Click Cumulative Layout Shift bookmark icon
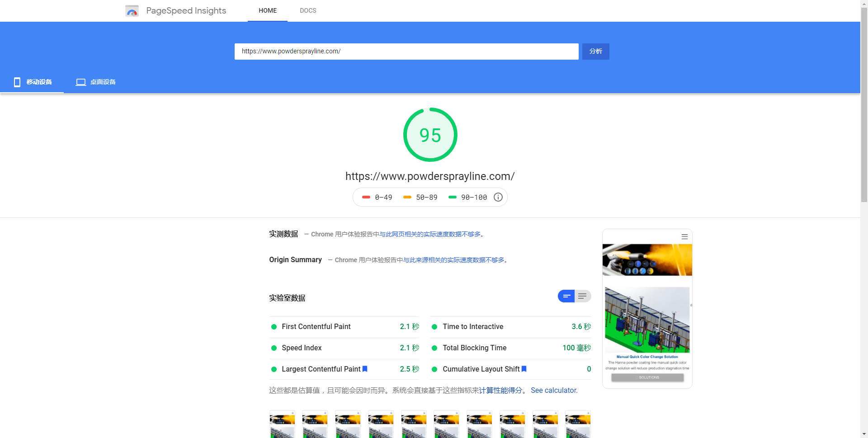The height and width of the screenshot is (438, 868). 524,369
